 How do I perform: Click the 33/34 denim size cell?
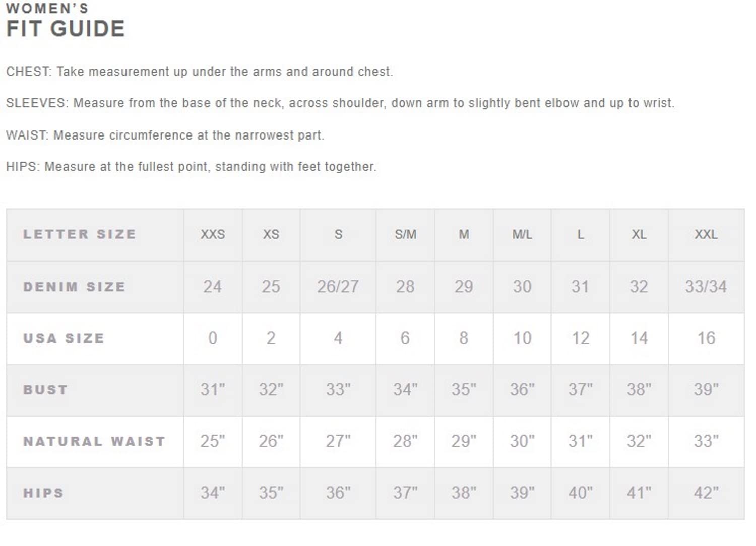(x=706, y=287)
